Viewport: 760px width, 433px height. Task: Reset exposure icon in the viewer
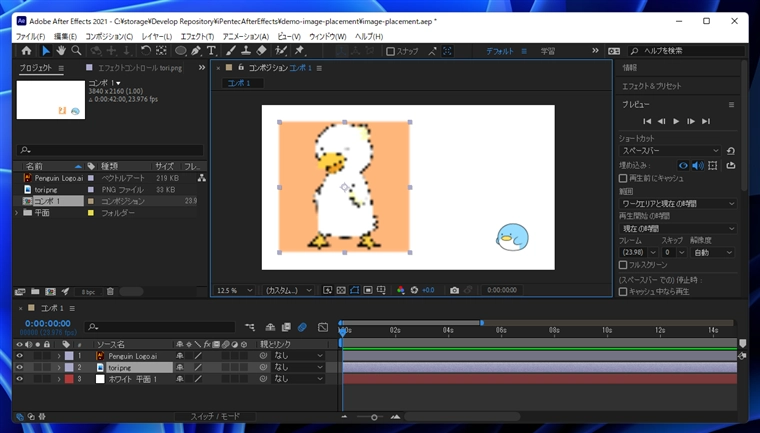[x=414, y=290]
